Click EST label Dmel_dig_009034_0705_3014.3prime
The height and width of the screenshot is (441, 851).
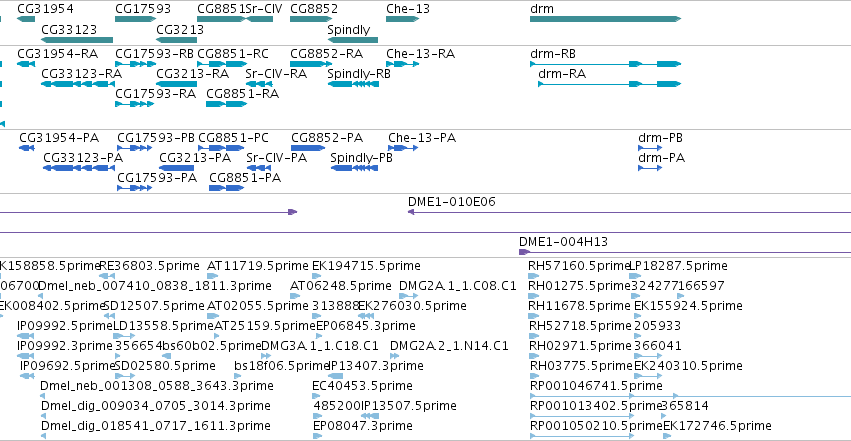coord(155,406)
